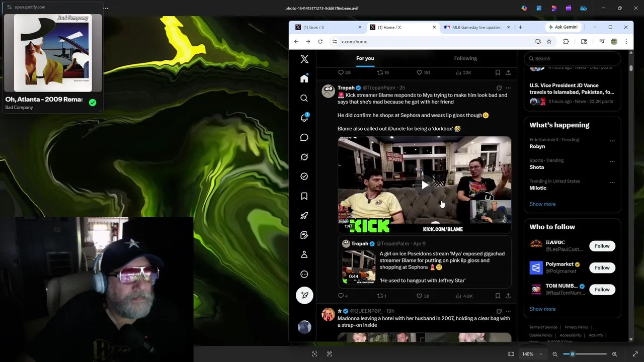Switch to the Following tab

click(x=465, y=58)
